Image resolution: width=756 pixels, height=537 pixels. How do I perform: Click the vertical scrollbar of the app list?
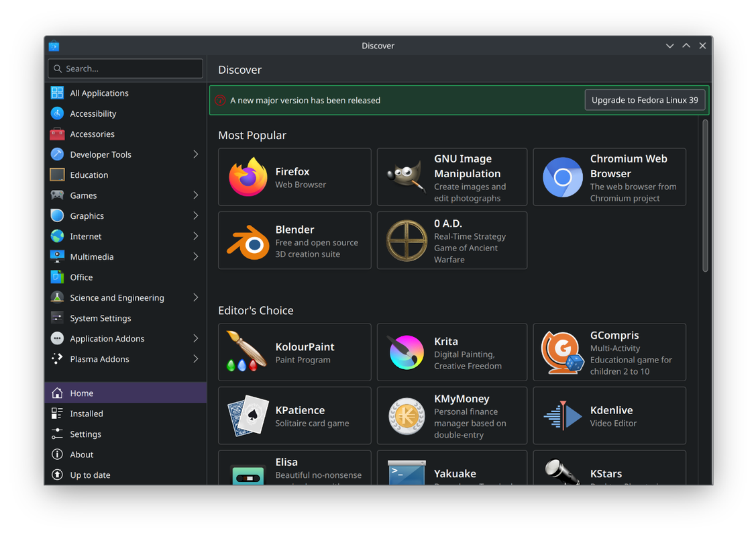click(x=705, y=195)
